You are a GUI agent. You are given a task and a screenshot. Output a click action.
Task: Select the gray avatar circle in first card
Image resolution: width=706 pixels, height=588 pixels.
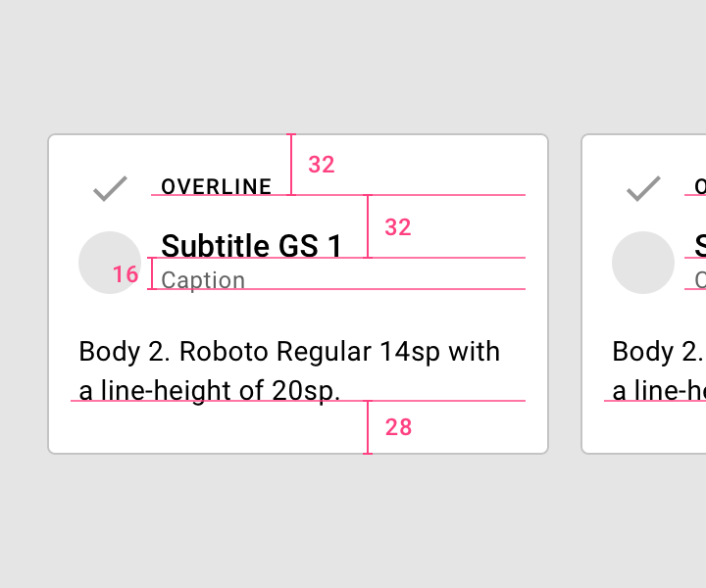tap(110, 263)
